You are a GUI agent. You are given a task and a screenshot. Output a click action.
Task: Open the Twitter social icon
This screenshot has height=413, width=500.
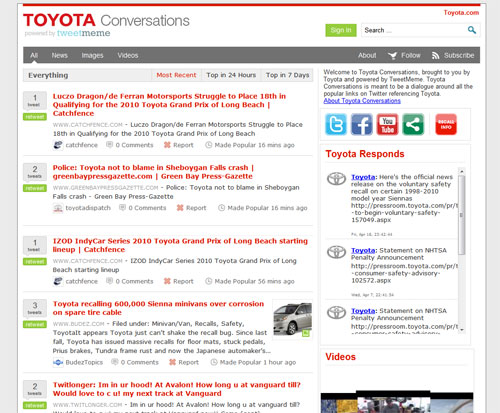coord(336,124)
